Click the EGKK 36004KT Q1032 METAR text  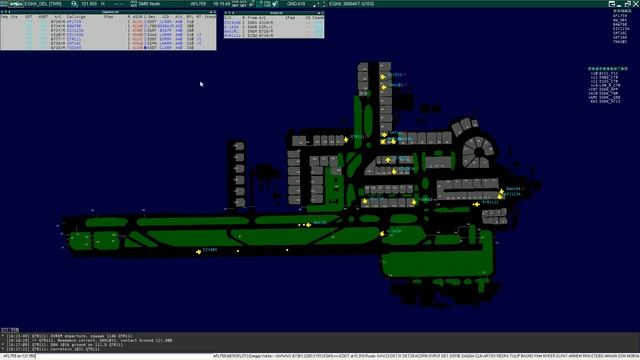click(351, 4)
